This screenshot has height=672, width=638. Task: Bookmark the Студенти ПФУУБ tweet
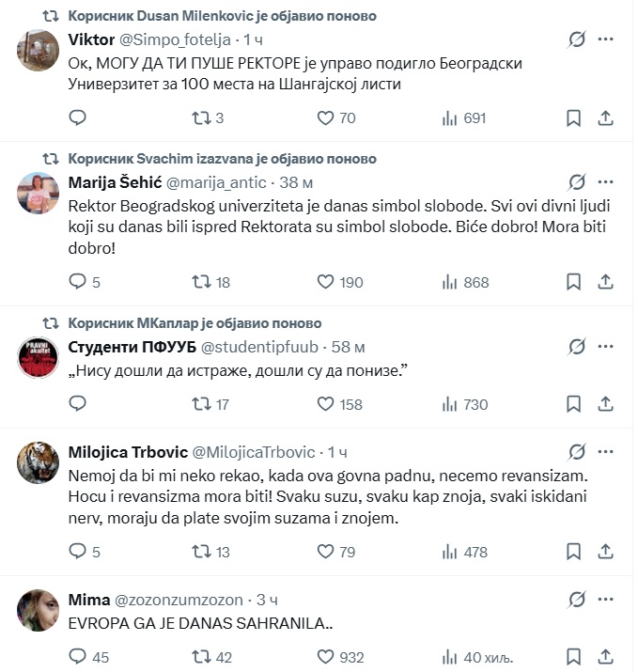pos(573,404)
